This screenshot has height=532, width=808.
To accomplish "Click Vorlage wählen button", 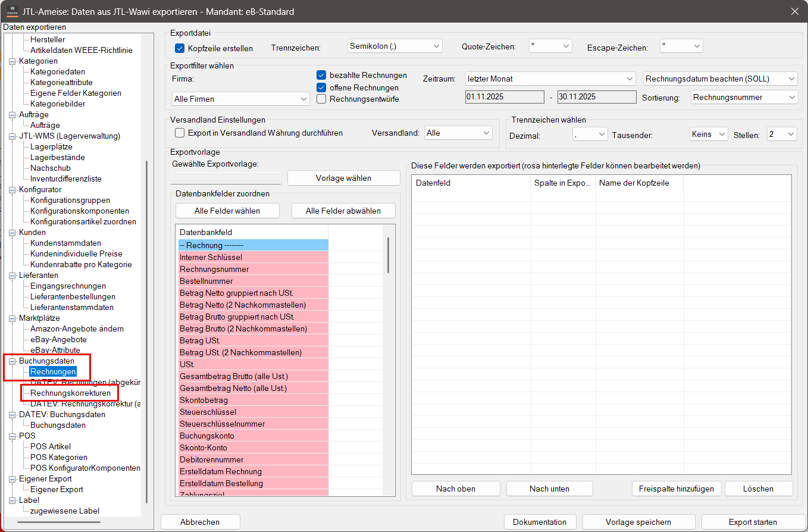I will tap(343, 178).
